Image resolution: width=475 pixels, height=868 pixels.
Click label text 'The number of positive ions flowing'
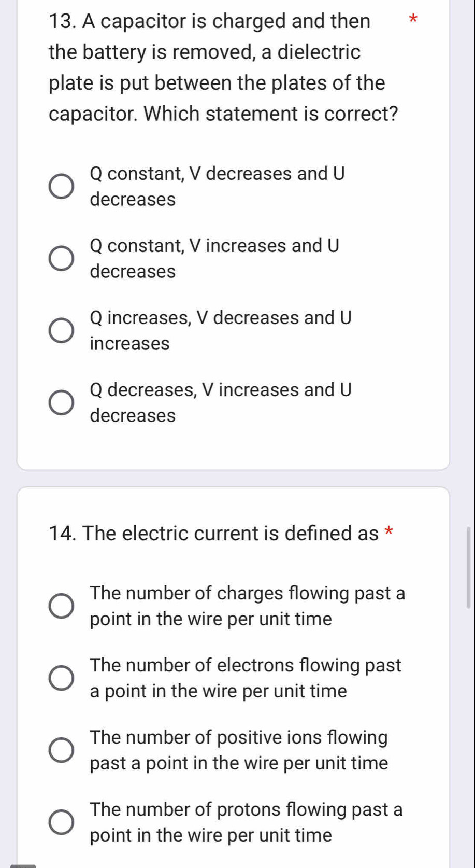pos(238,750)
